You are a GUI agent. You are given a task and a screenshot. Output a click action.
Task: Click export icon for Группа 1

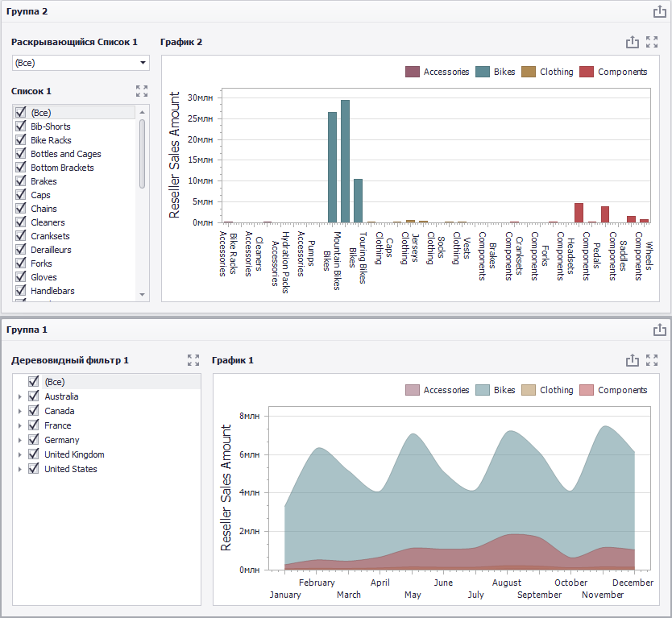click(660, 330)
